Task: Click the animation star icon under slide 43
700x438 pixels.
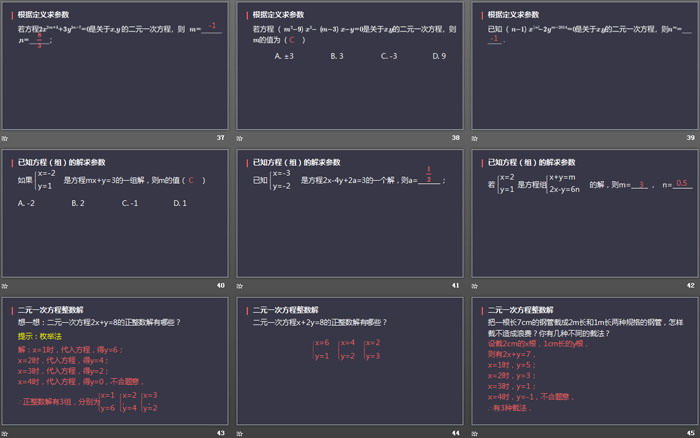Action: click(5, 434)
